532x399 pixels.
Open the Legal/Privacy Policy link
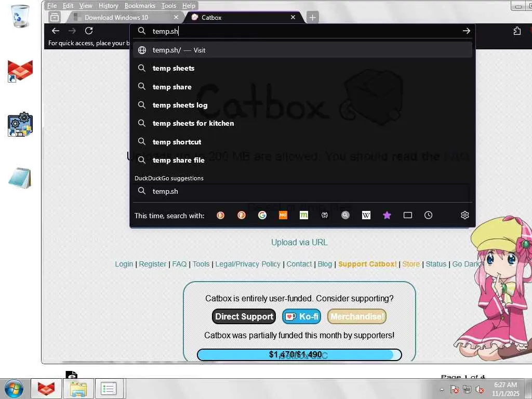click(248, 264)
